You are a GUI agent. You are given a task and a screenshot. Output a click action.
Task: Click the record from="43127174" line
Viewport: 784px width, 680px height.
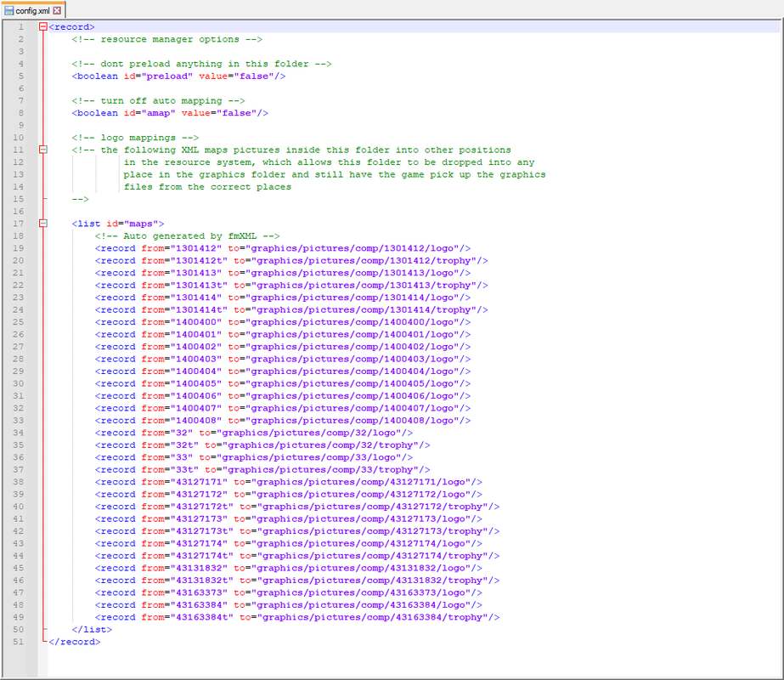289,543
